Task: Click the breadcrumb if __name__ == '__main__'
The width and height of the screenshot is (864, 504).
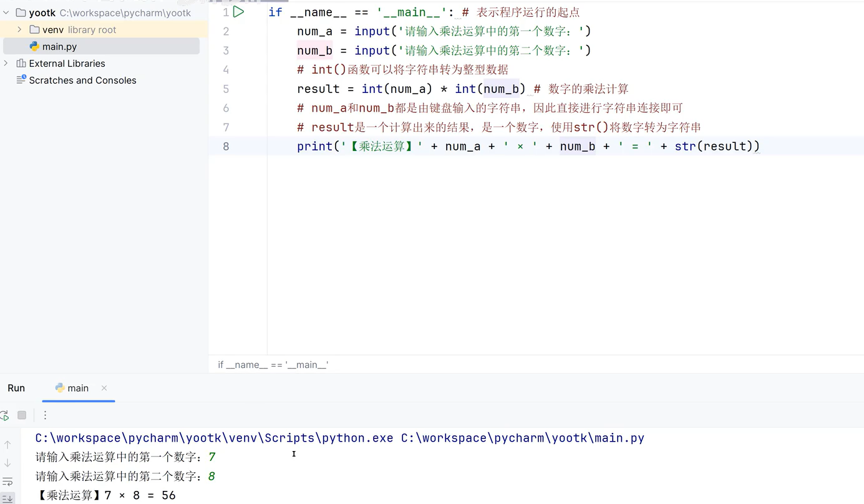Action: (273, 365)
